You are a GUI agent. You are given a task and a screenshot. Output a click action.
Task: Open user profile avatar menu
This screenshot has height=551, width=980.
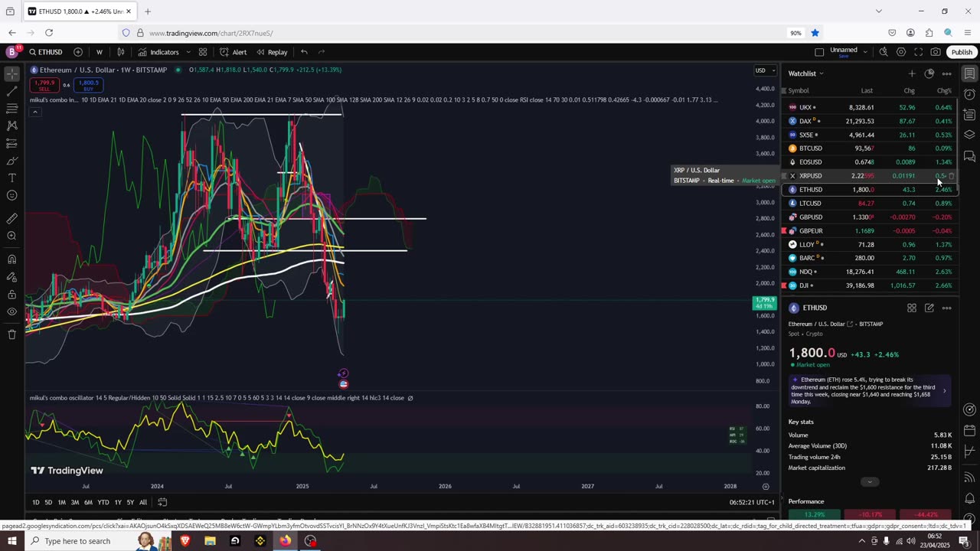[x=12, y=52]
